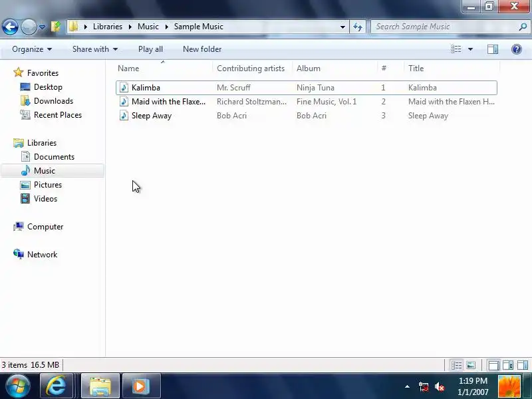Screen dimensions: 532x399
Task: Click the Mr. Scruff artist cell
Action: coord(233,88)
